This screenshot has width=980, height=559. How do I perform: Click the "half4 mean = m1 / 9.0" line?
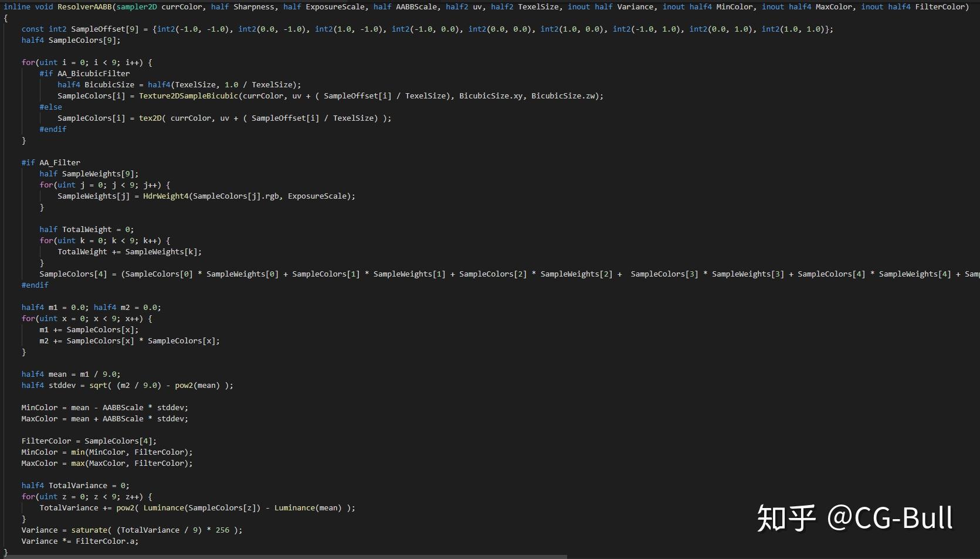[x=70, y=374]
